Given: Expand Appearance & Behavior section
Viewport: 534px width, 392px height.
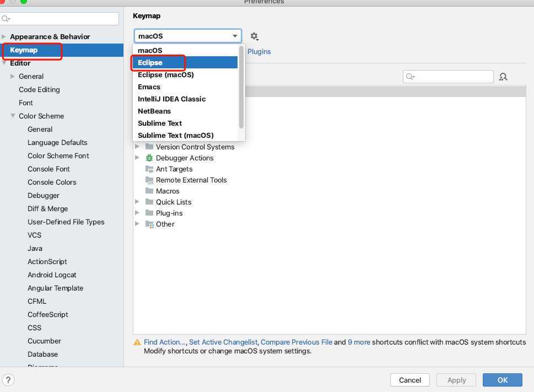Looking at the screenshot, I should click(x=4, y=36).
